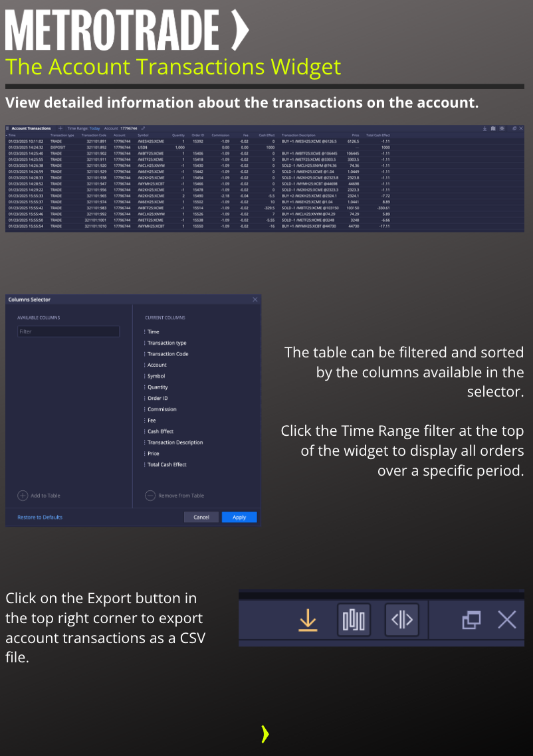The height and width of the screenshot is (756, 533).
Task: Select Commission in Current Columns
Action: pos(162,409)
